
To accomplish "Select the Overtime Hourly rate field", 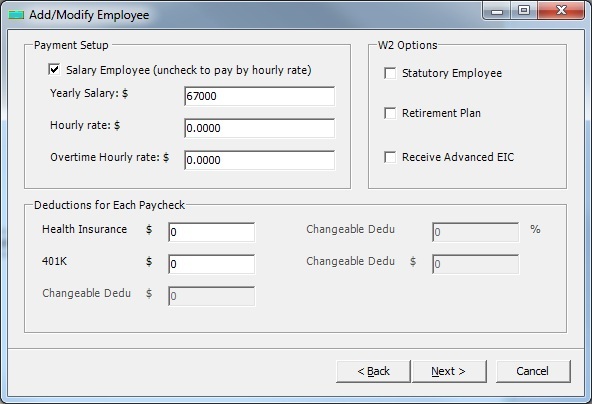I will (259, 160).
